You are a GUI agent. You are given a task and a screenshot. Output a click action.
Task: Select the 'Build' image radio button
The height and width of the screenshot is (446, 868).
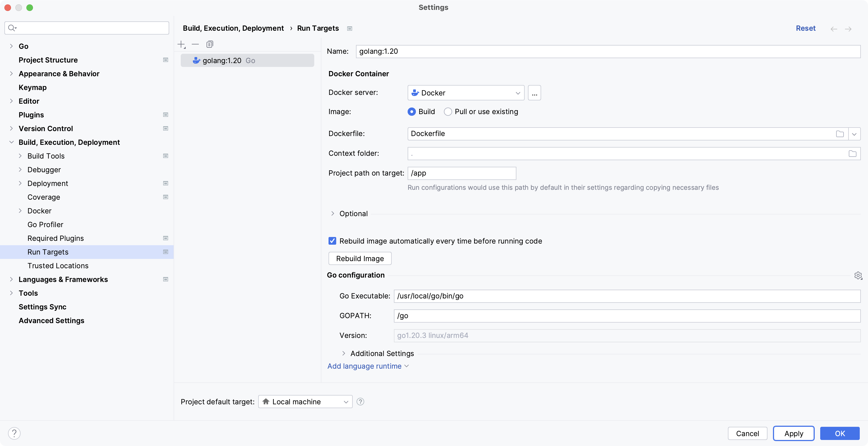(412, 111)
